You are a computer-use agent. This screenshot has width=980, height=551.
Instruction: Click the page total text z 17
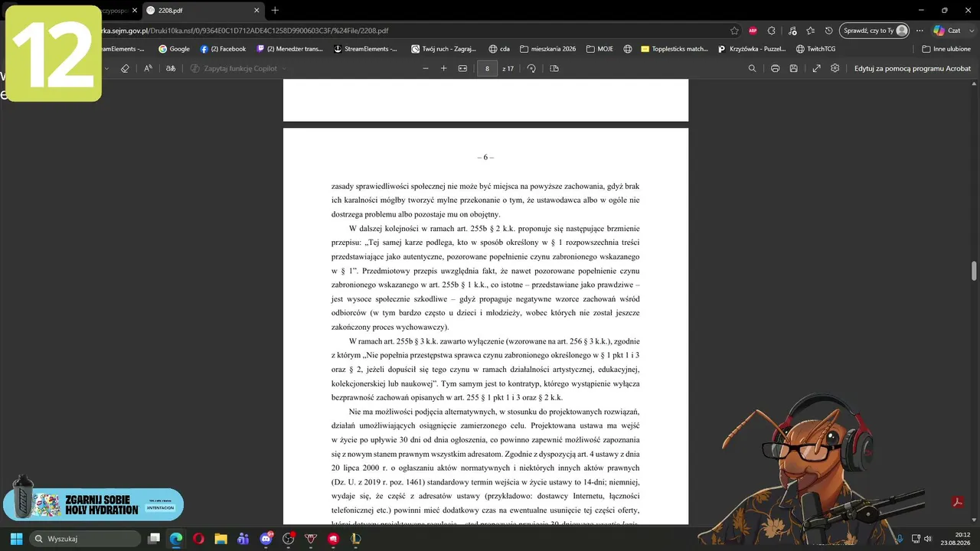pos(508,68)
